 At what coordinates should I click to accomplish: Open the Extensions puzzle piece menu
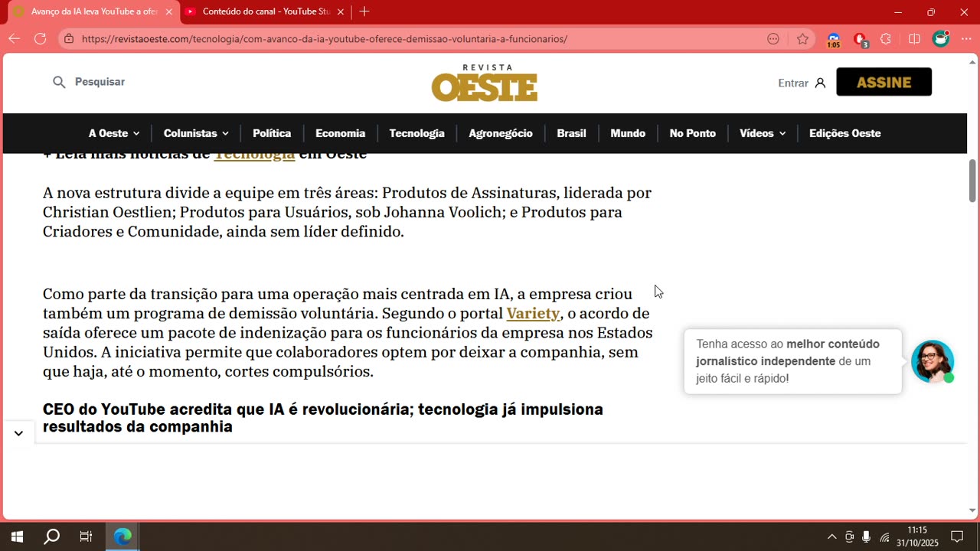tap(886, 39)
